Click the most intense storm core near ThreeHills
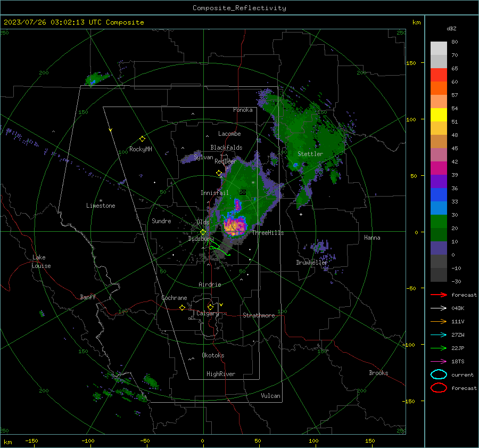479x448 pixels. point(234,226)
